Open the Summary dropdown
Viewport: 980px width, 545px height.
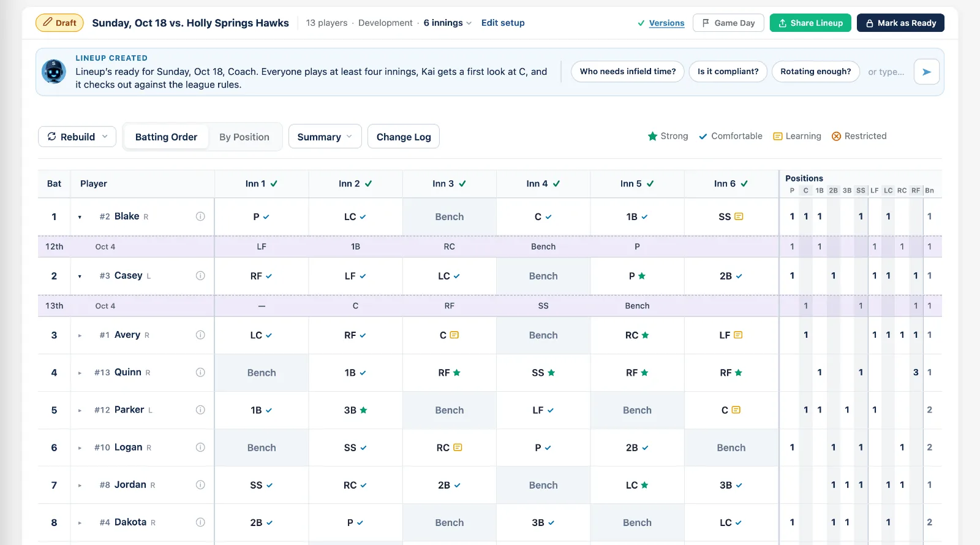(325, 137)
